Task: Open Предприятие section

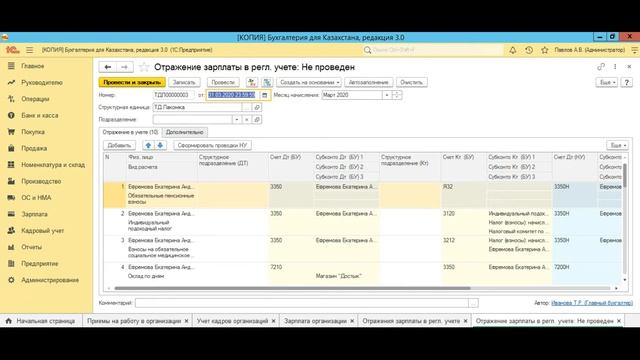Action: pos(40,264)
